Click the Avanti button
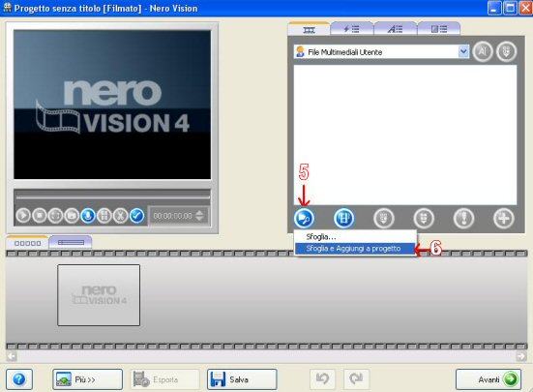 [x=489, y=379]
